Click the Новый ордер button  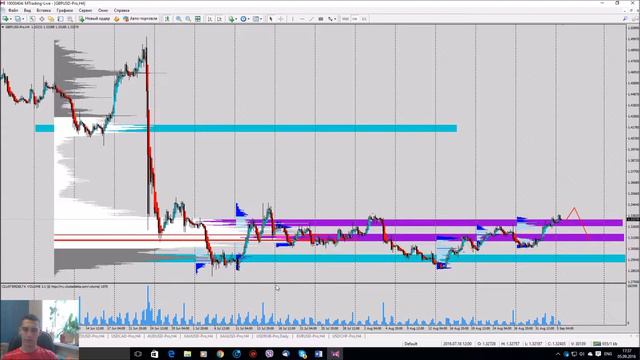tap(94, 19)
